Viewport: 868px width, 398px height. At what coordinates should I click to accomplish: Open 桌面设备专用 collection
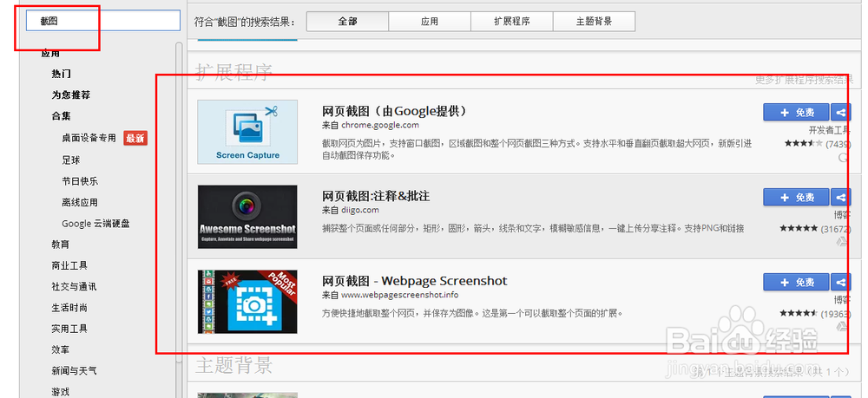(89, 138)
